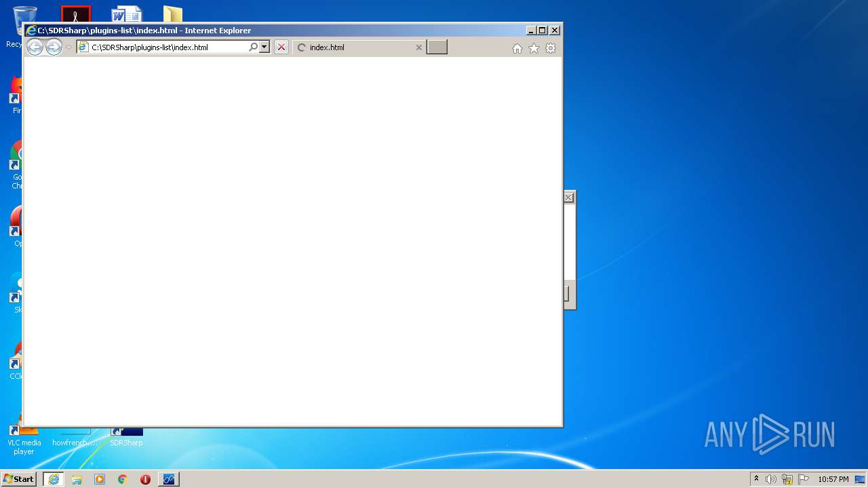Open the Home page icon
Image resolution: width=868 pixels, height=488 pixels.
point(517,48)
